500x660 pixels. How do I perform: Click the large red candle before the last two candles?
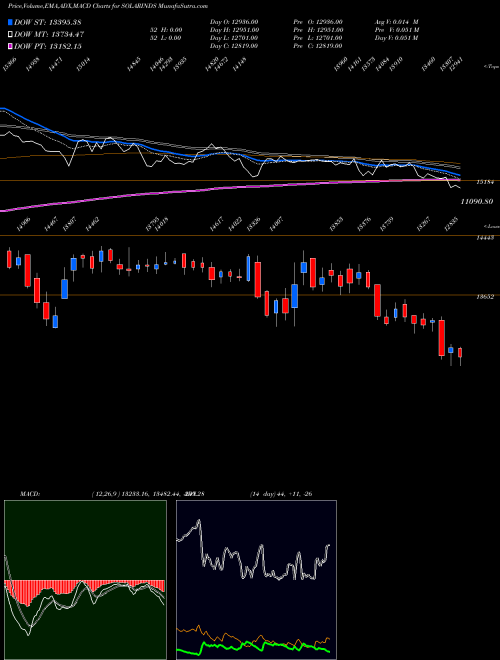coord(441,338)
